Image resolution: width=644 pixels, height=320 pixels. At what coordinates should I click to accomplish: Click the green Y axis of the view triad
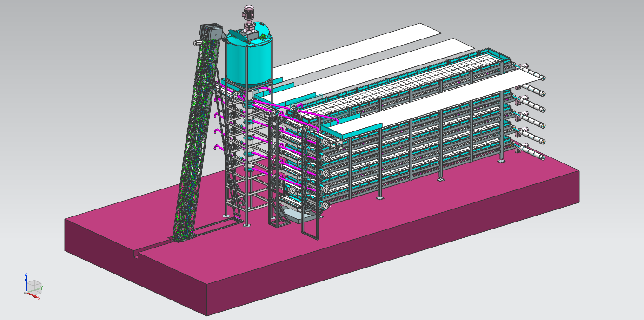point(33,290)
